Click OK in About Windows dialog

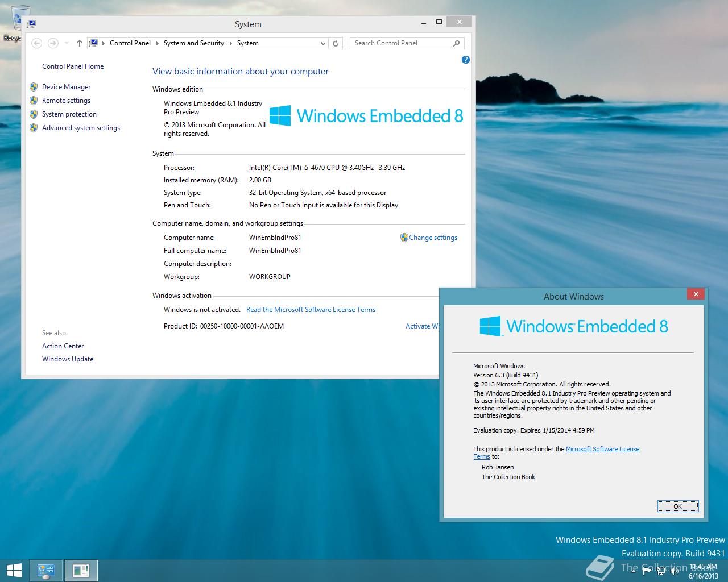[x=678, y=506]
